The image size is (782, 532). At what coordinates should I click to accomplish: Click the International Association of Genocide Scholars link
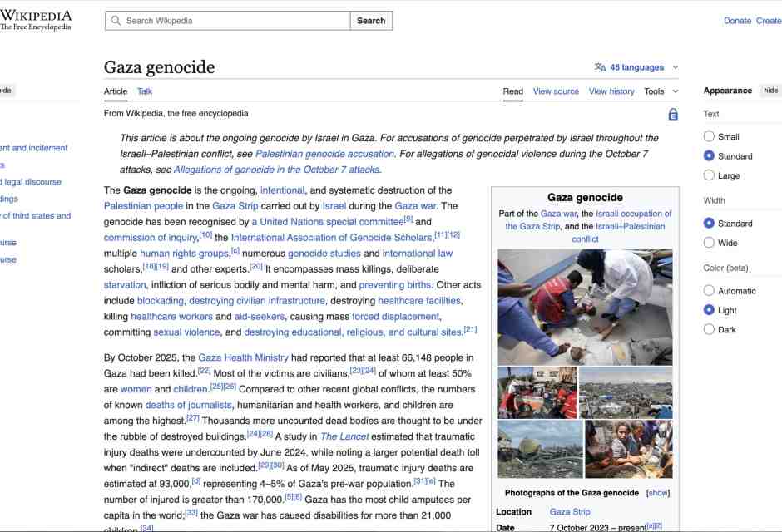coord(332,238)
